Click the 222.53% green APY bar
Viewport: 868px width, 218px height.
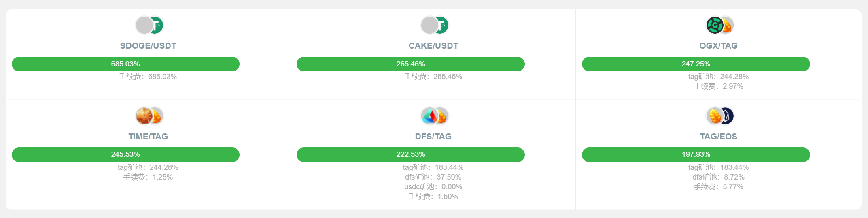pyautogui.click(x=411, y=155)
